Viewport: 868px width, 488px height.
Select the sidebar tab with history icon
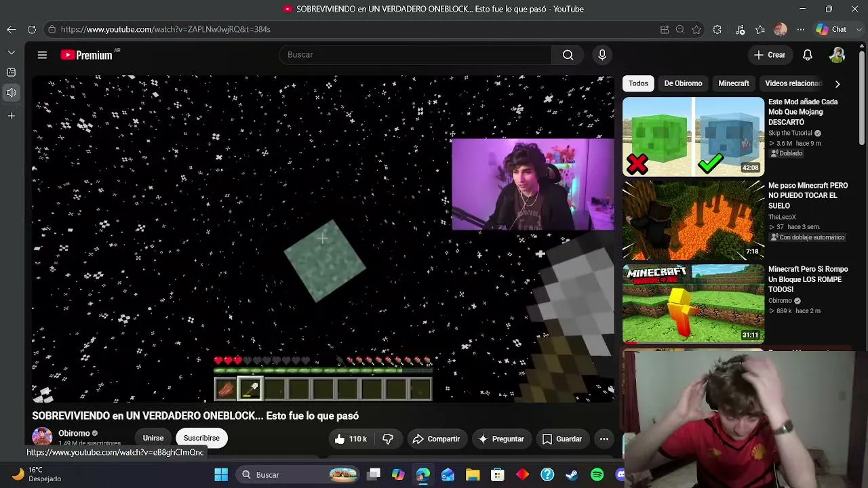pos(12,73)
